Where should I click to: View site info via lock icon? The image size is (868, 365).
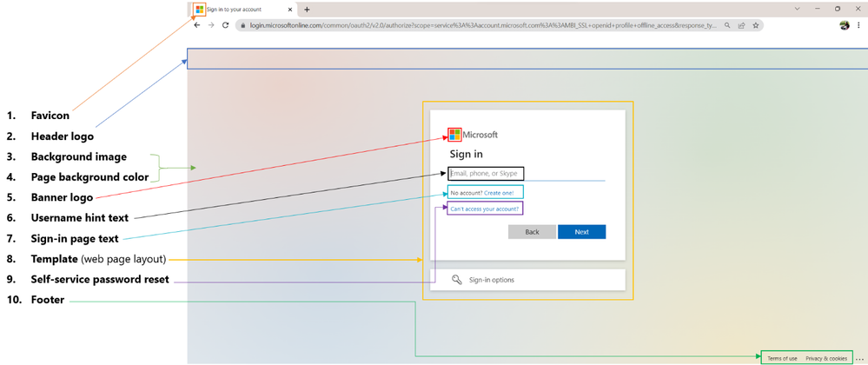(242, 25)
